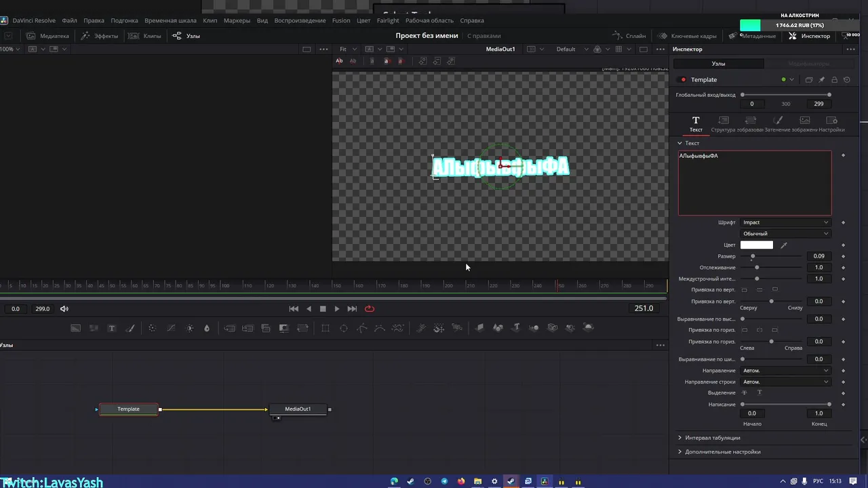Add a Background node from toolbar
The height and width of the screenshot is (488, 868).
pos(75,328)
